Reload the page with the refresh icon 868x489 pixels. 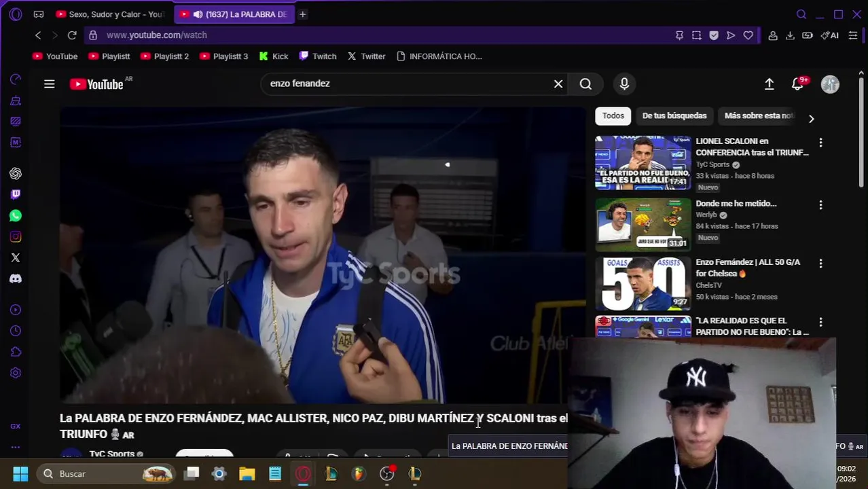pyautogui.click(x=72, y=35)
